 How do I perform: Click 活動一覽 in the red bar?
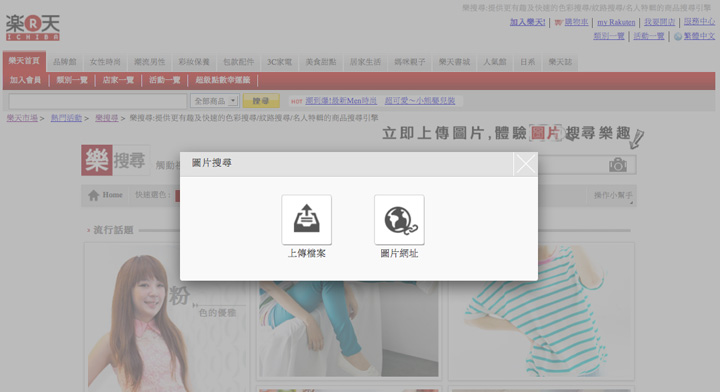164,80
